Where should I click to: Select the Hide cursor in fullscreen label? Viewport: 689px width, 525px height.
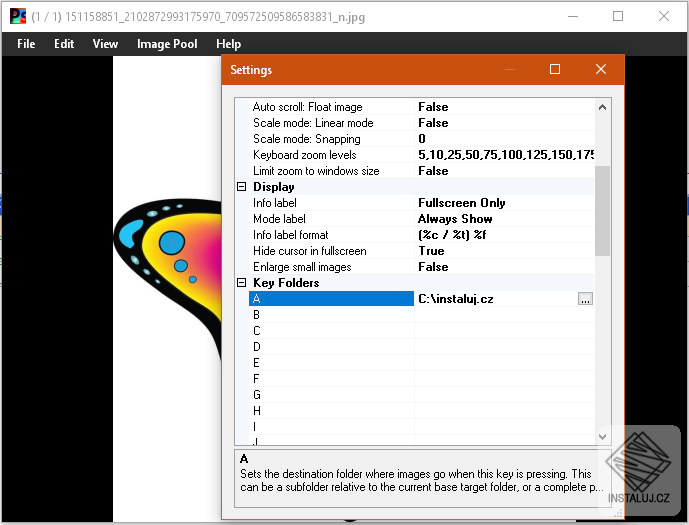click(x=309, y=251)
